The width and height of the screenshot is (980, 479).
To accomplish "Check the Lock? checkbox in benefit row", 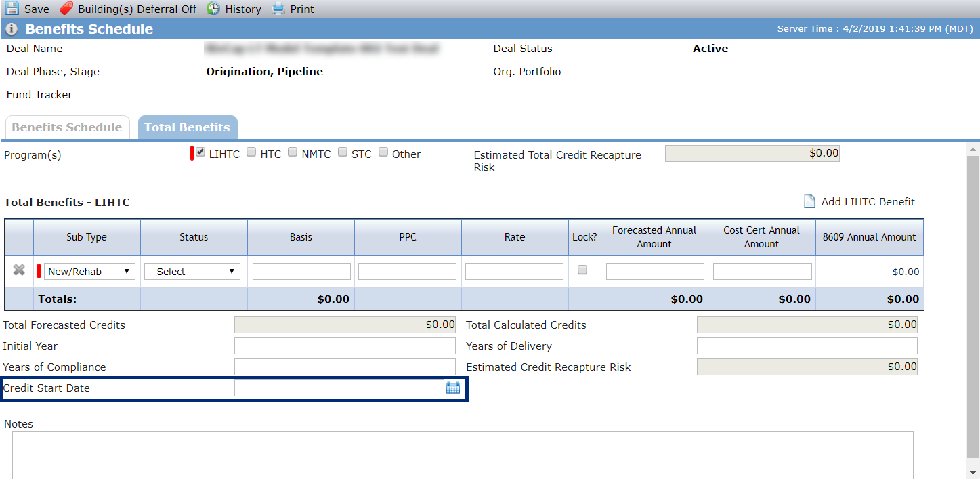I will pyautogui.click(x=582, y=270).
